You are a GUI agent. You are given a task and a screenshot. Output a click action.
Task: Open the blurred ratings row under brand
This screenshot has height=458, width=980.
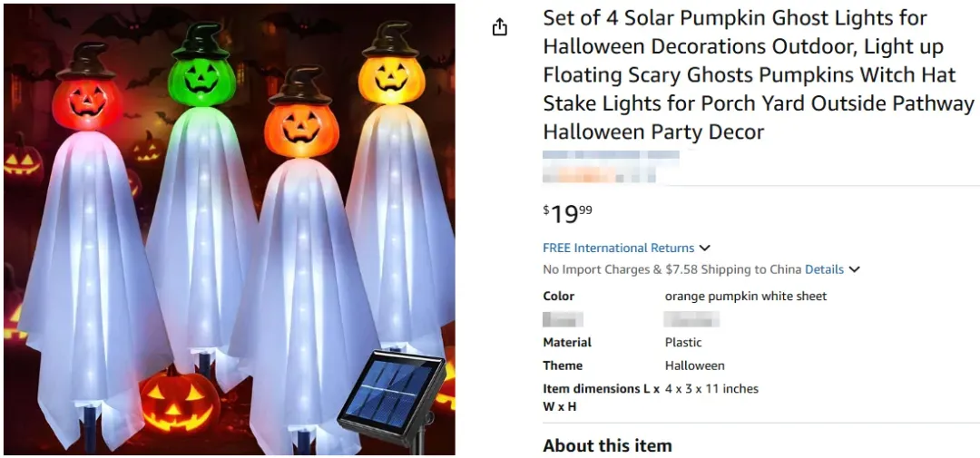click(x=599, y=174)
